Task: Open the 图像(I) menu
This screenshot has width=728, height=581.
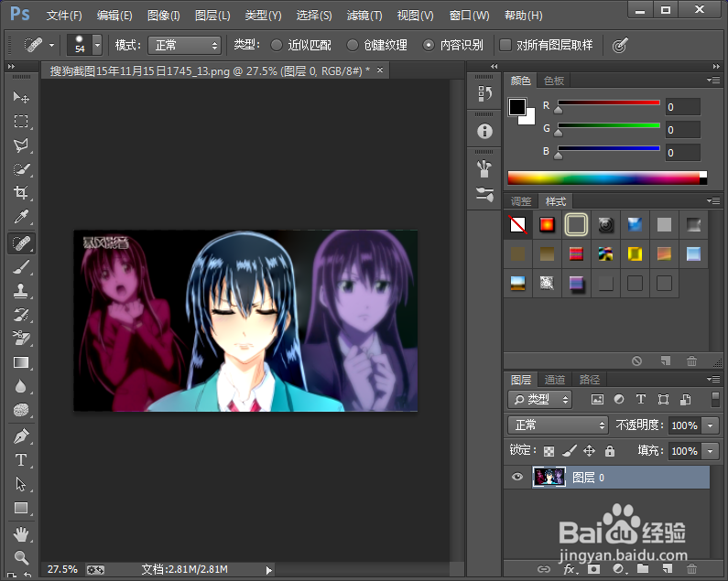Action: click(163, 16)
